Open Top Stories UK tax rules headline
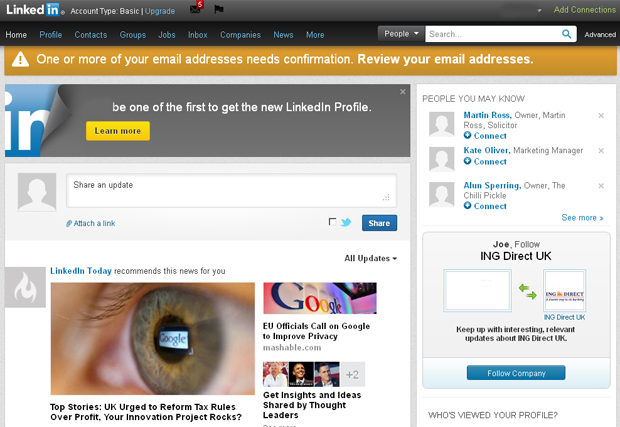The image size is (620, 427). pyautogui.click(x=146, y=412)
